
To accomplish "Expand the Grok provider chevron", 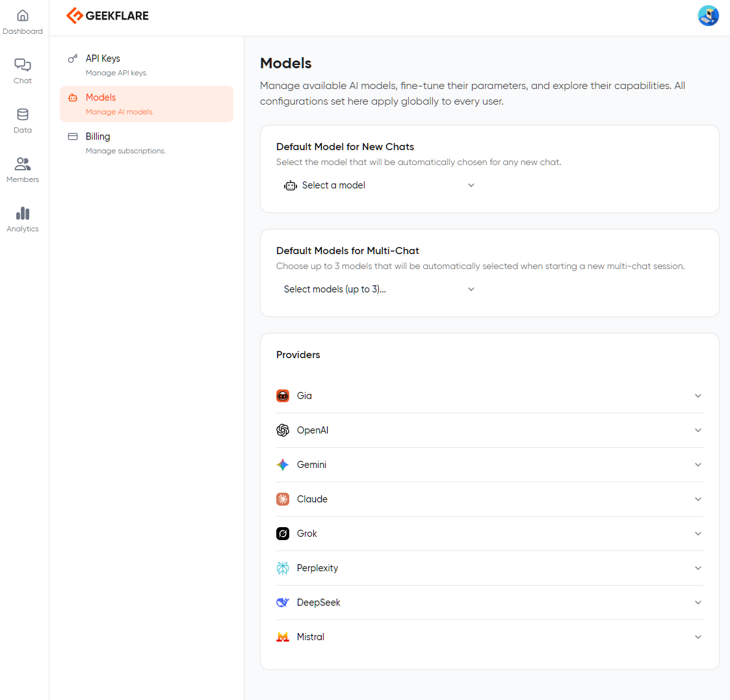I will (x=698, y=534).
